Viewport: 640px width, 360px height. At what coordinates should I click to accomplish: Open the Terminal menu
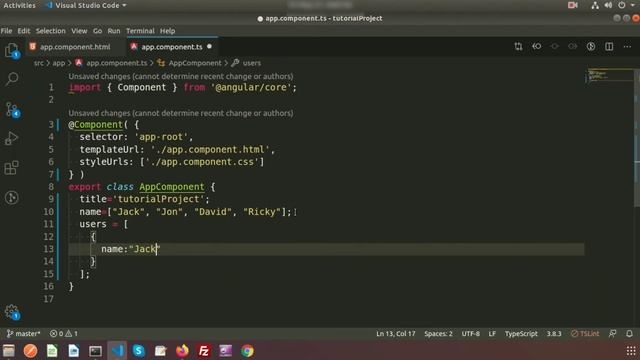140,31
